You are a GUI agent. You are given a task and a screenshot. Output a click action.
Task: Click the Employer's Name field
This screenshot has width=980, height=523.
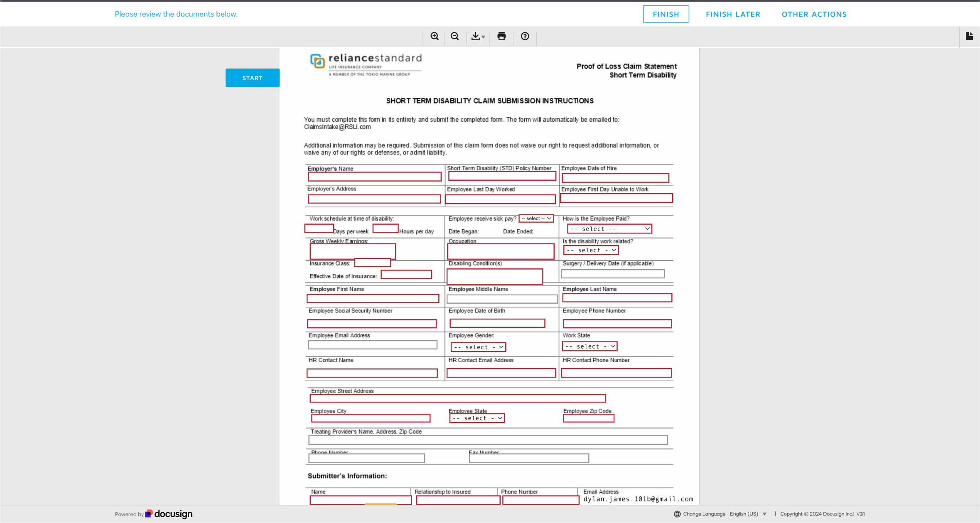tap(374, 177)
